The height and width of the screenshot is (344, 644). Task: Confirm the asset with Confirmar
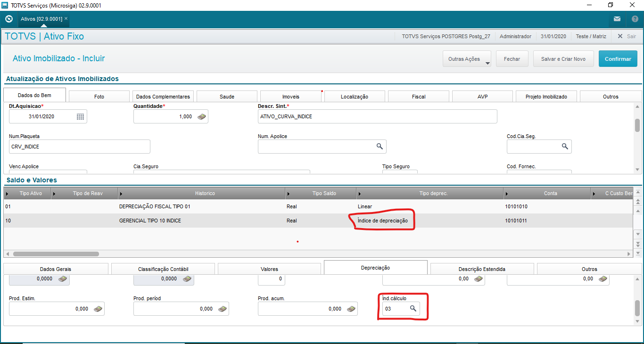pos(618,59)
